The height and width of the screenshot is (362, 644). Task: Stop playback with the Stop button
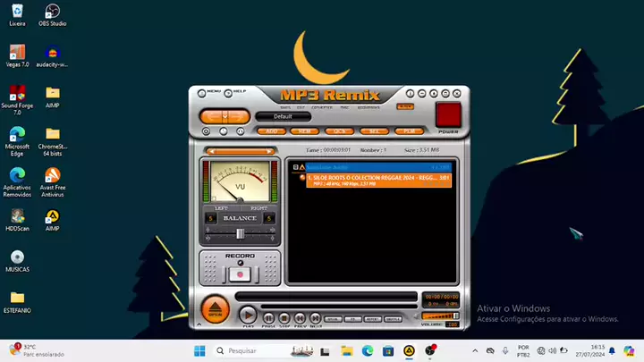(283, 316)
